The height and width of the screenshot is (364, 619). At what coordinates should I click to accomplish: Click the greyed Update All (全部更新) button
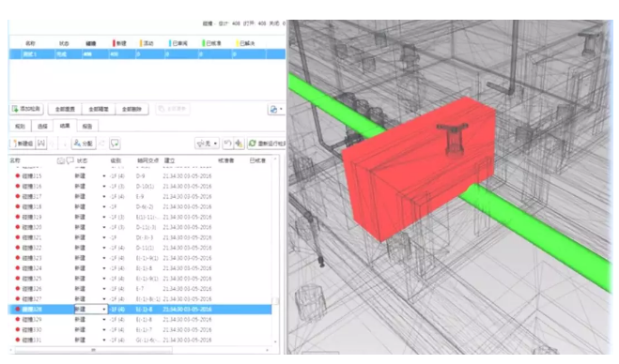click(173, 109)
